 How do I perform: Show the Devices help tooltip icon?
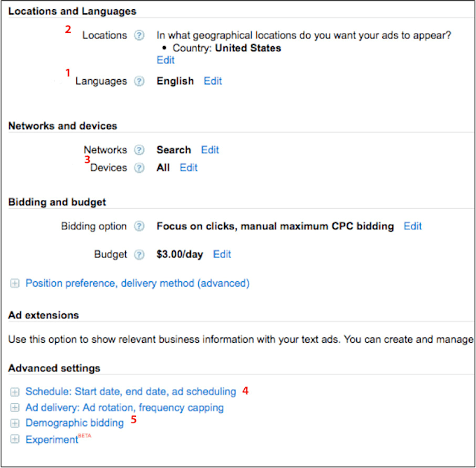[139, 168]
